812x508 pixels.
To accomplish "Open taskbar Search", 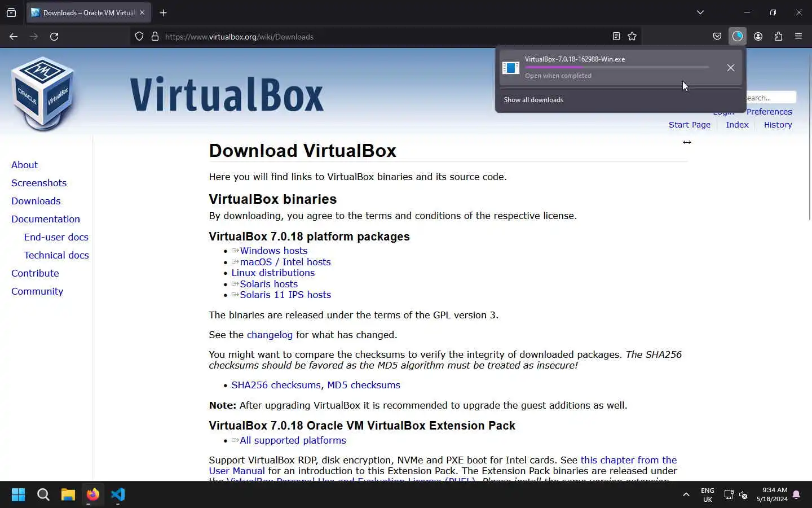I will click(43, 495).
